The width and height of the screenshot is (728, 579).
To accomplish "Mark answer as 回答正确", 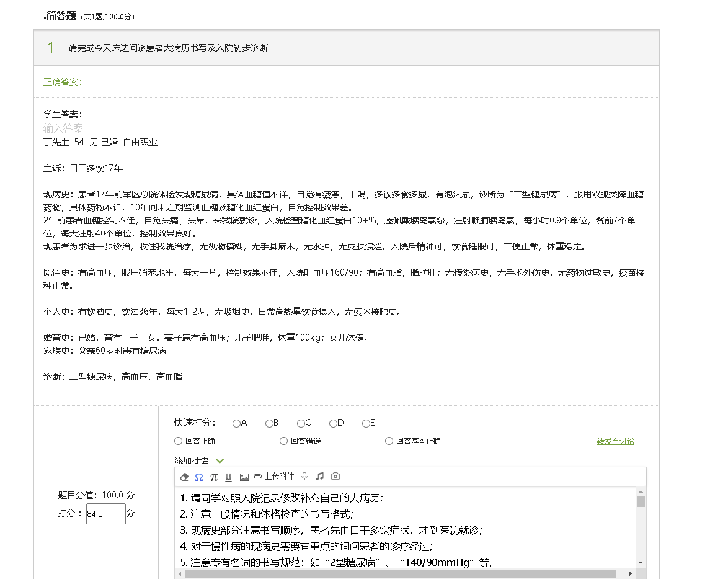I will point(179,441).
